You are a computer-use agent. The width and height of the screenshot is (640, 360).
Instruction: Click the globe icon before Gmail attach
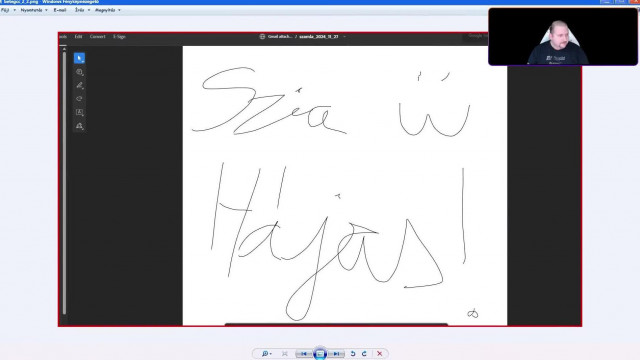point(262,37)
